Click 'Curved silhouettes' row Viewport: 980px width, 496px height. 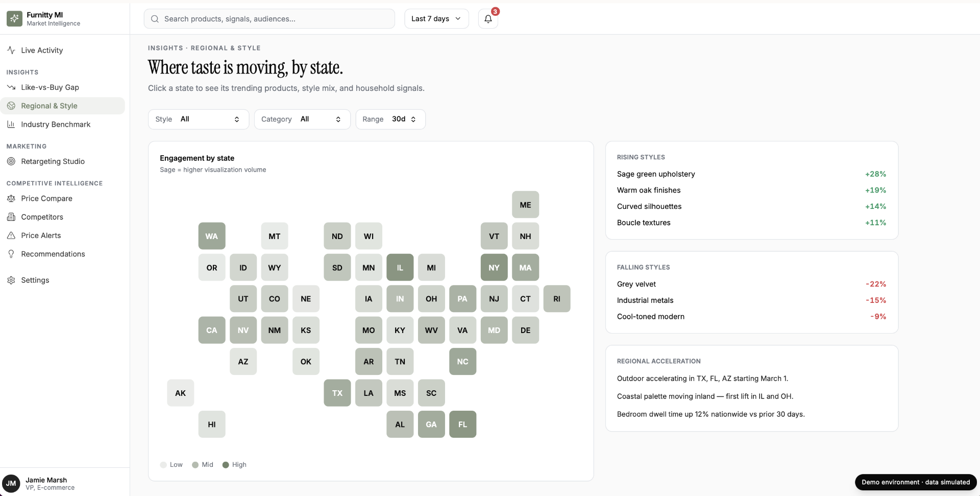pyautogui.click(x=751, y=206)
